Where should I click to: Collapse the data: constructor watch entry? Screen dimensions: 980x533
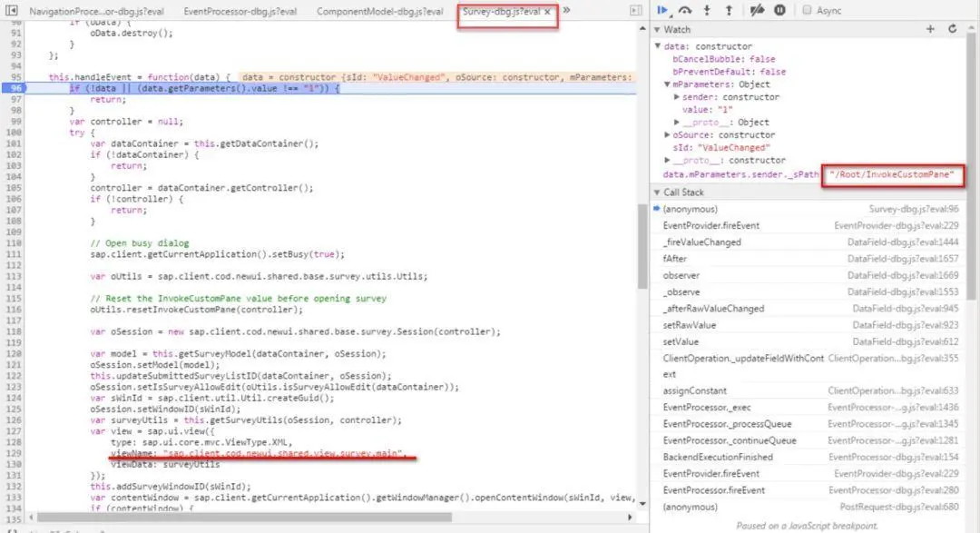pos(658,46)
